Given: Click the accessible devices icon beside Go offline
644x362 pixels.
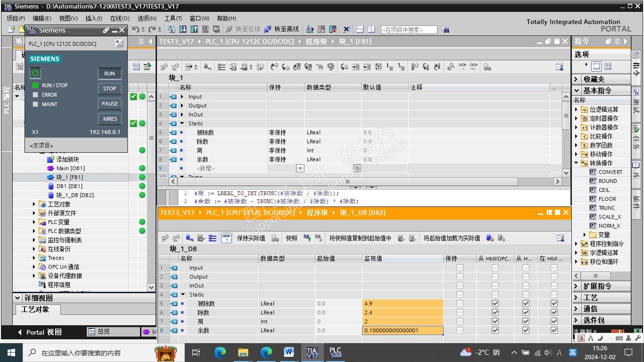Looking at the screenshot, I should (x=310, y=29).
